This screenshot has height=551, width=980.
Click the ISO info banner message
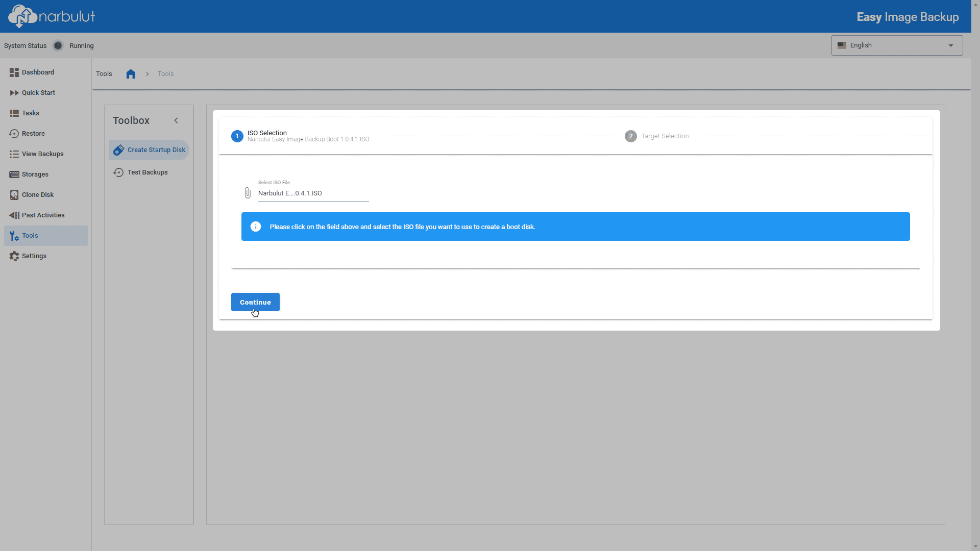pos(402,227)
